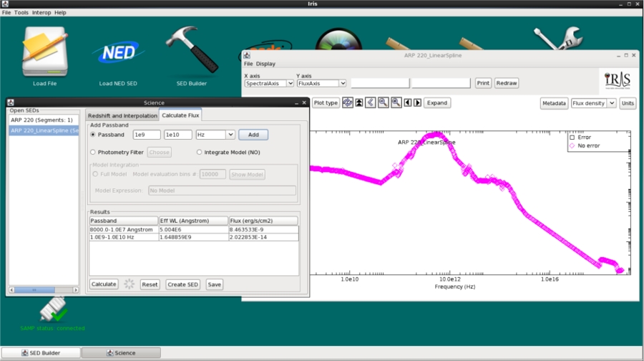Click the Save button
The width and height of the screenshot is (644, 361).
point(215,284)
